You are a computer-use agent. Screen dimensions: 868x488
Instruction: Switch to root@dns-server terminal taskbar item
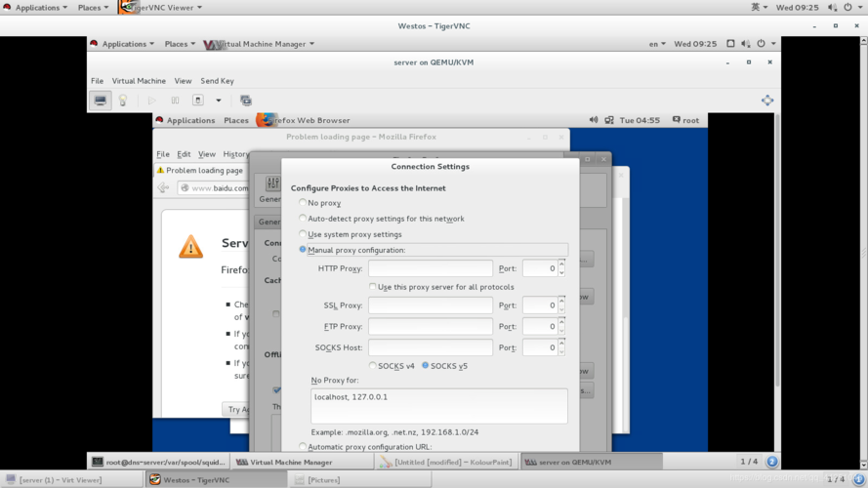point(159,462)
